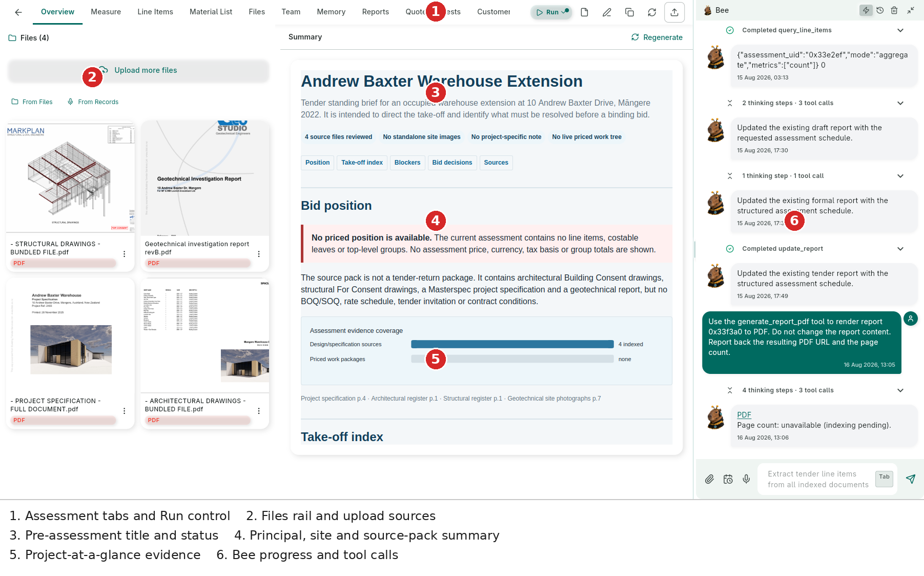Open the Material List tab
Image resolution: width=924 pixels, height=576 pixels.
[x=211, y=12]
